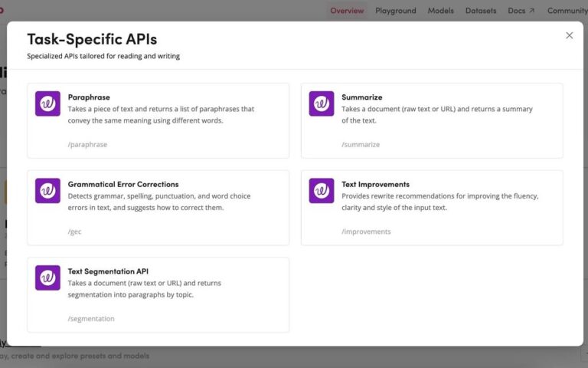
Task: Click the Grammatical Error Corrections icon
Action: click(47, 191)
